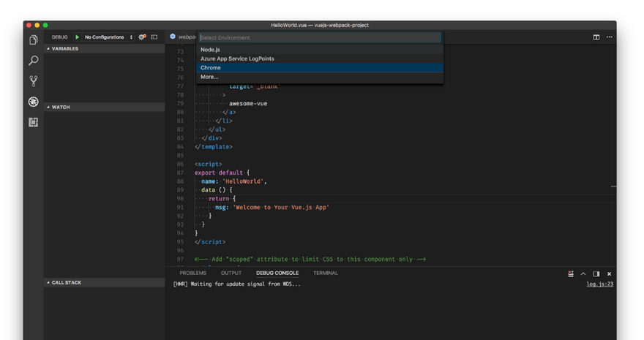
Task: Click the Select Environment input field
Action: [x=319, y=37]
